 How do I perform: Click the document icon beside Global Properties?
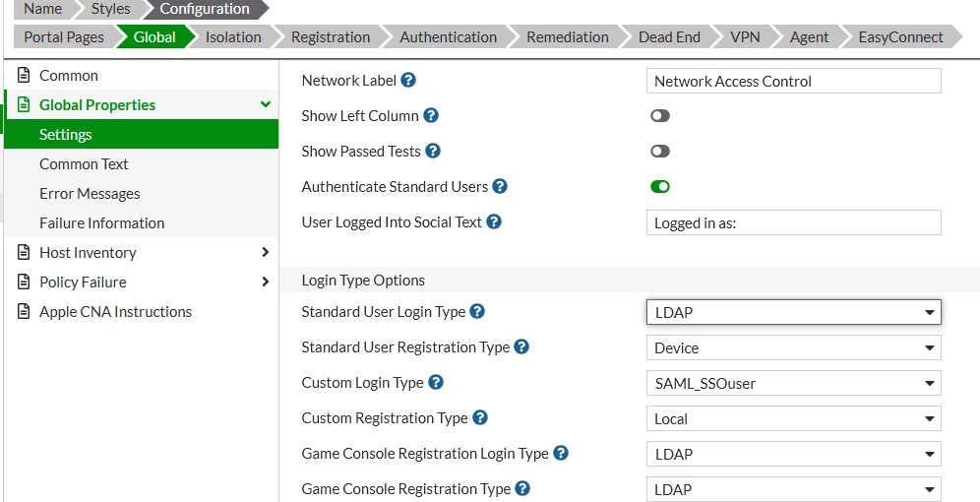(24, 105)
